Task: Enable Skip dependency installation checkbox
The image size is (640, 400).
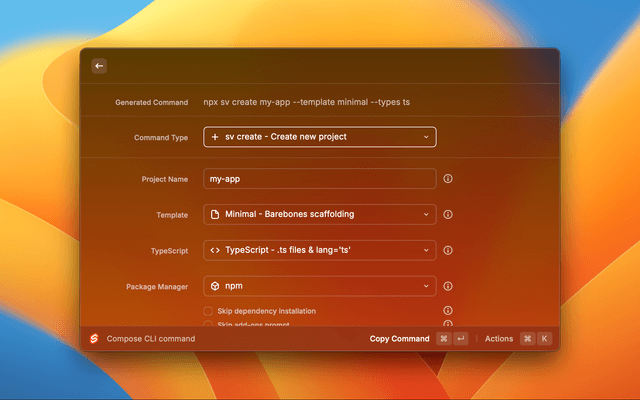Action: pos(208,311)
